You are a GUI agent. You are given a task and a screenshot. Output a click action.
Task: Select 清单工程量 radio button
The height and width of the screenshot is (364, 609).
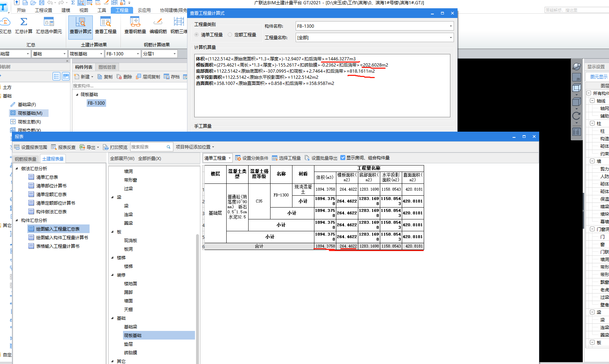[196, 35]
